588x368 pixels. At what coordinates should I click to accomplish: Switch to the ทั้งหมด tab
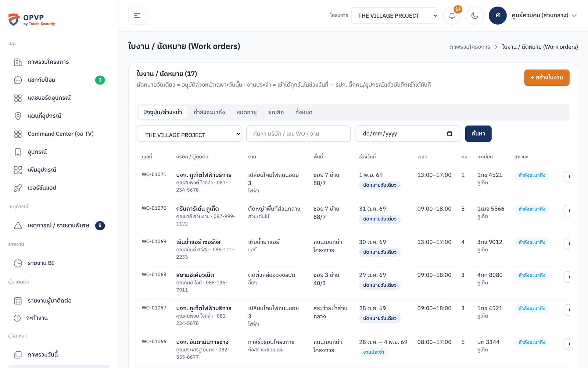(304, 112)
